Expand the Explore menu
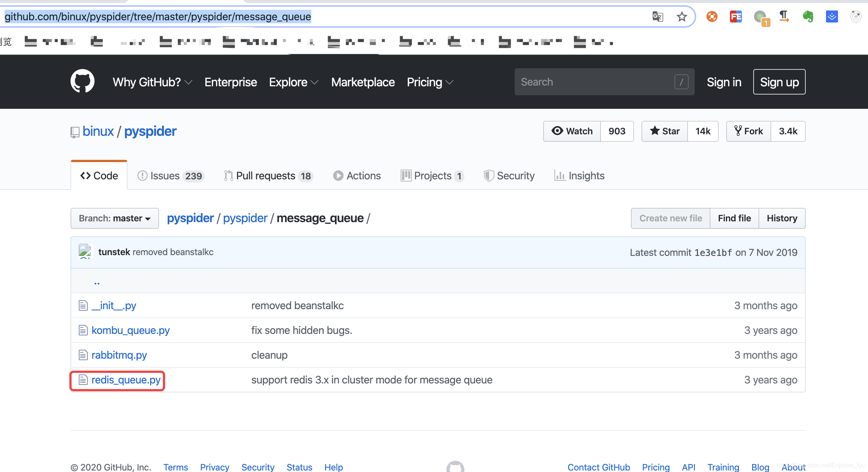868x472 pixels. (x=294, y=82)
